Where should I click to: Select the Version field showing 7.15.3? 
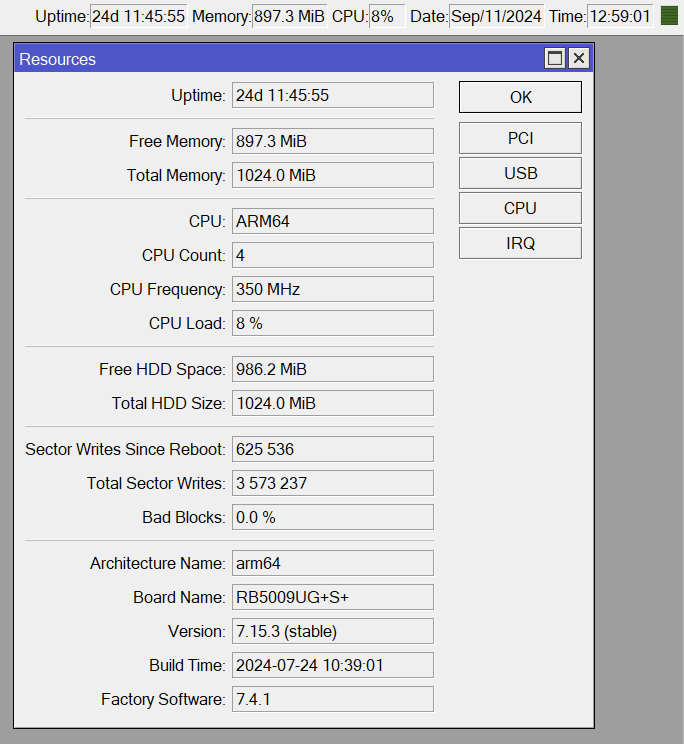[333, 631]
